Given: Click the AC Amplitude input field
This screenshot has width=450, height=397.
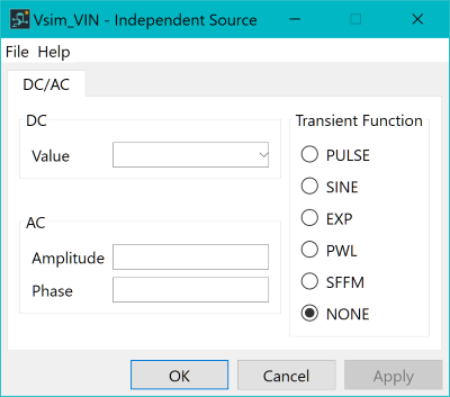Looking at the screenshot, I should click(x=191, y=257).
